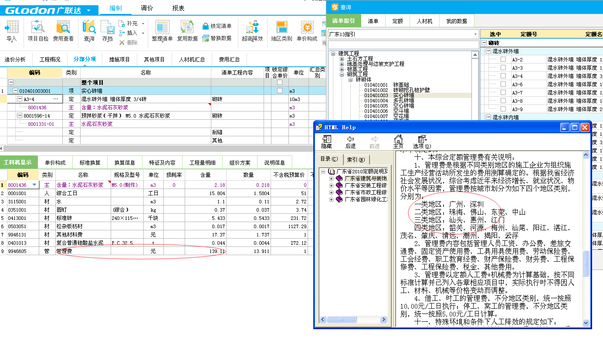Click the 前进 forward arrow in HTML Help

(x=374, y=139)
